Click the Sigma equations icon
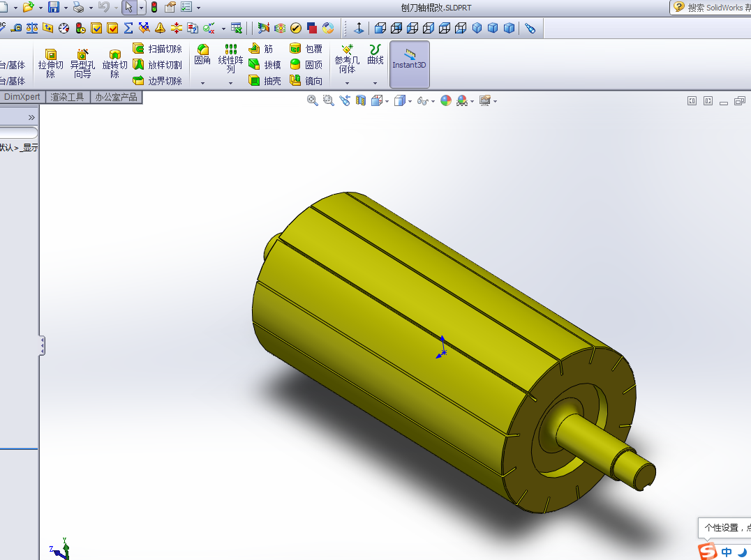 128,28
